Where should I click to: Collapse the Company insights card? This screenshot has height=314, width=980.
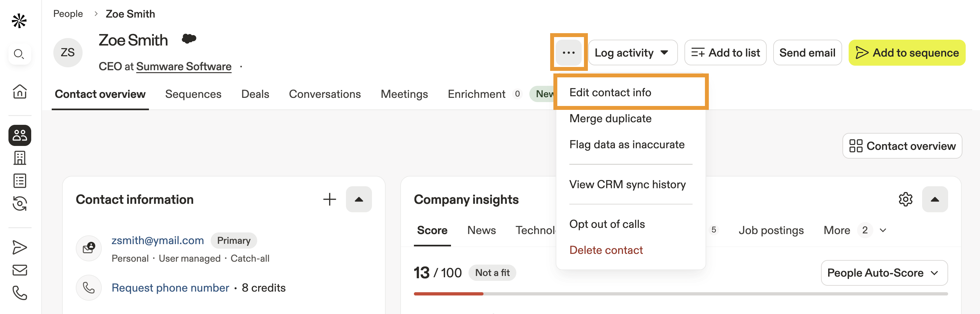tap(935, 199)
